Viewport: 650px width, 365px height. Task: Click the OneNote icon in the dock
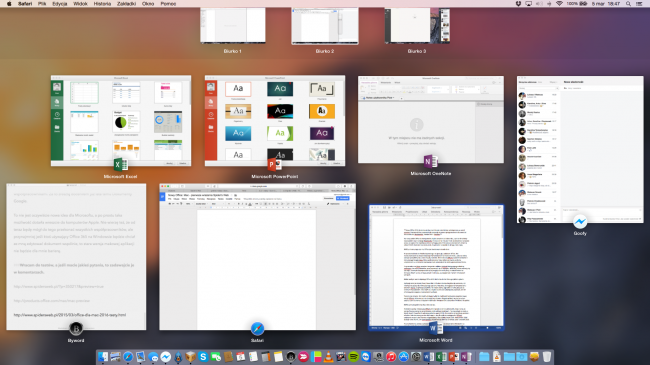(x=466, y=356)
